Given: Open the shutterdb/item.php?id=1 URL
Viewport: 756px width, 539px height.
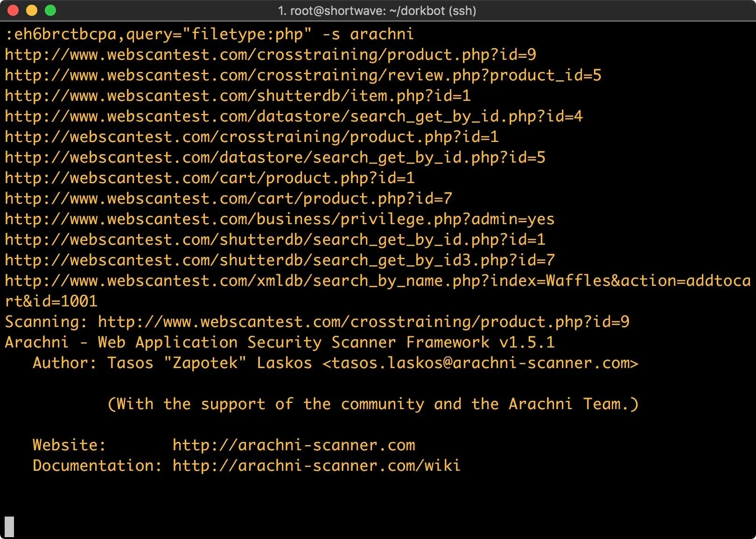Looking at the screenshot, I should point(238,96).
